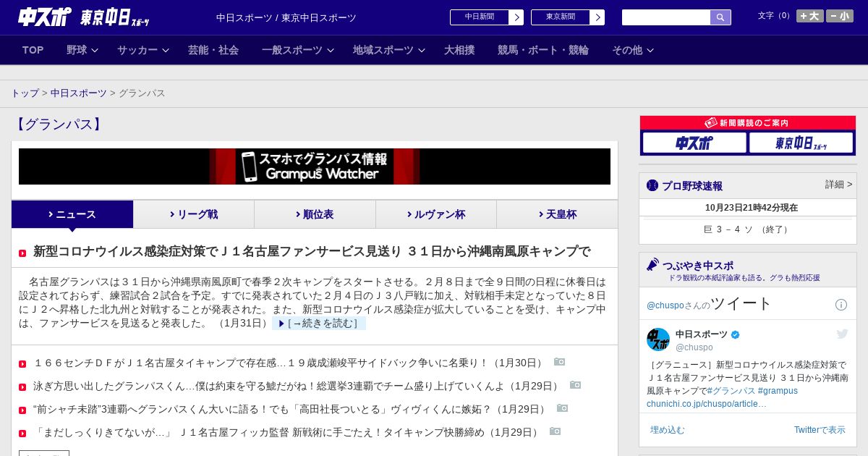Open the 東京新聞 link button
This screenshot has height=456, width=868.
coord(568,17)
